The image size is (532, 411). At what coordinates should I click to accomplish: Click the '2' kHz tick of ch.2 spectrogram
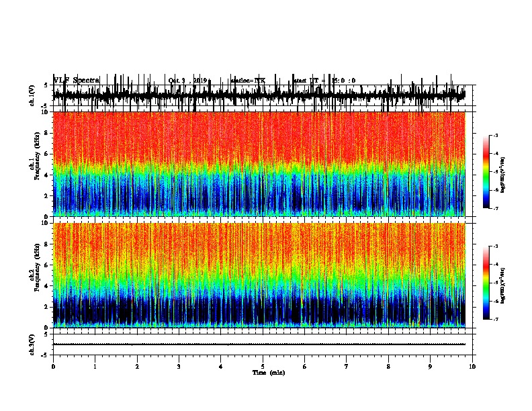click(47, 307)
